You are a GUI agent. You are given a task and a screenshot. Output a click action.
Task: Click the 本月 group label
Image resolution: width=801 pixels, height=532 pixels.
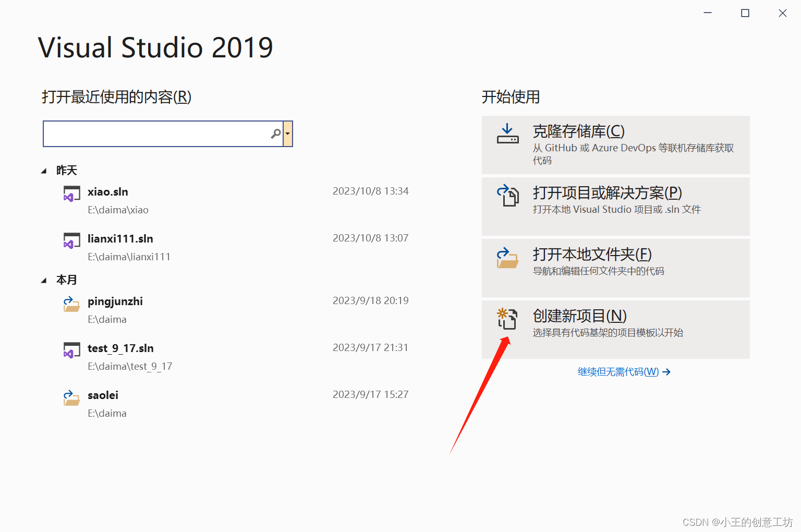pos(67,280)
